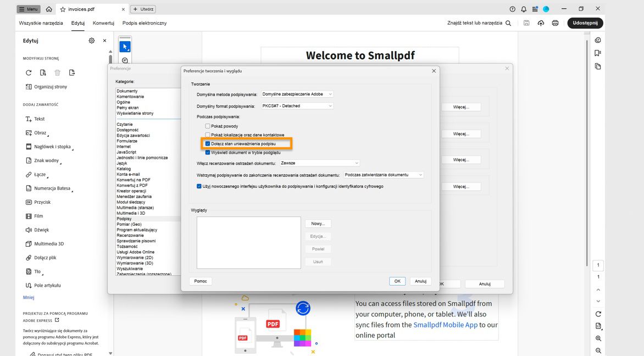This screenshot has width=644, height=356.
Task: Open the apps grid icon
Action: (535, 9)
